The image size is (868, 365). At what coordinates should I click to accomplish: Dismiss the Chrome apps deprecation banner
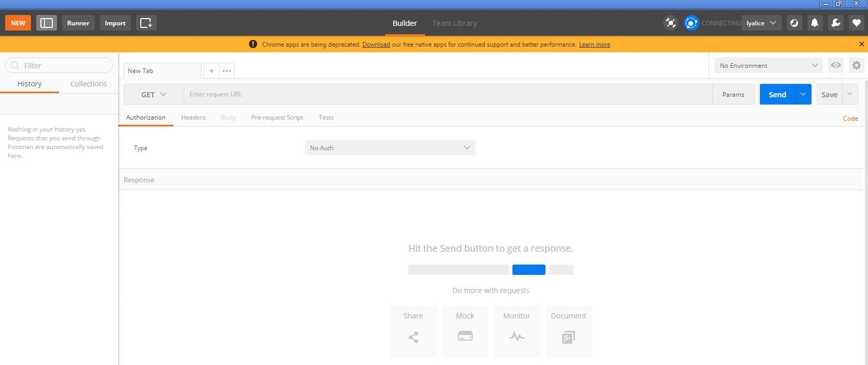tap(862, 44)
